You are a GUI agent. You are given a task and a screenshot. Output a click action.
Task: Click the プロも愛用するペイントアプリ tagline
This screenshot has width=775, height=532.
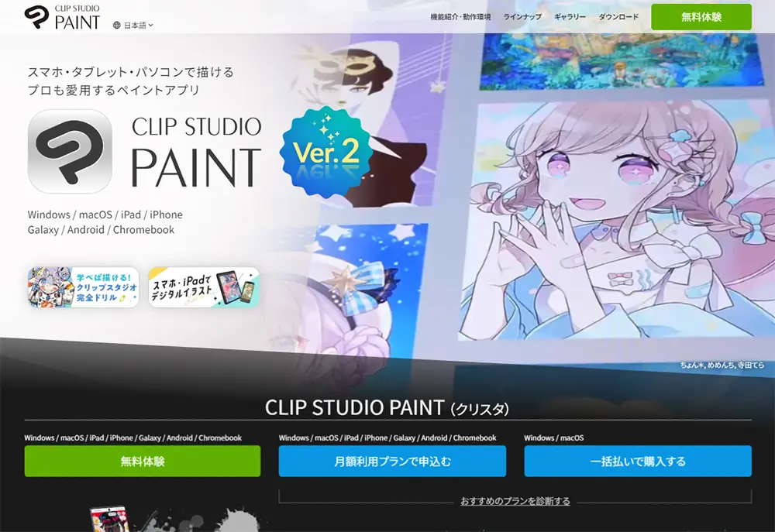114,91
